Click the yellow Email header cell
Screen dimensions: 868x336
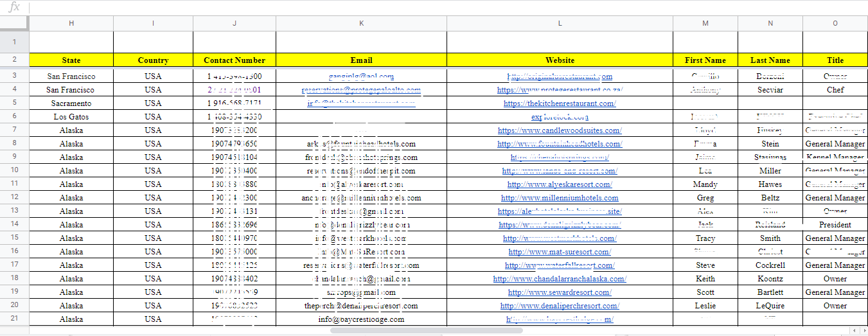[361, 60]
